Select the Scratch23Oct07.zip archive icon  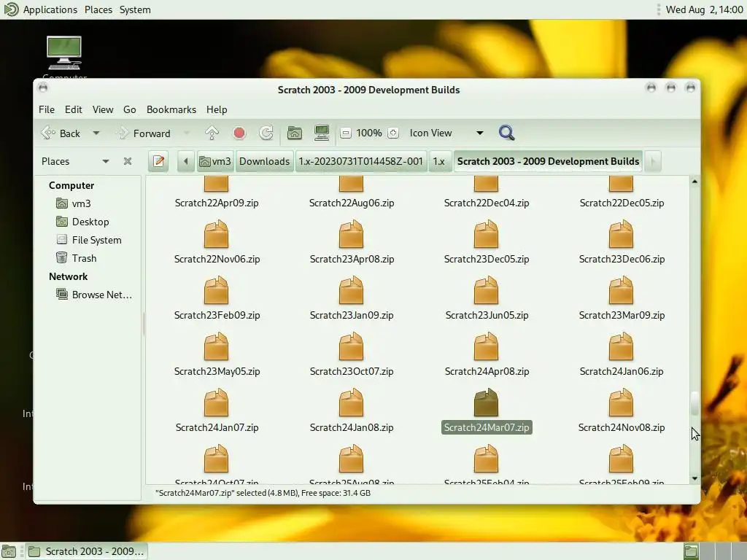click(x=351, y=346)
